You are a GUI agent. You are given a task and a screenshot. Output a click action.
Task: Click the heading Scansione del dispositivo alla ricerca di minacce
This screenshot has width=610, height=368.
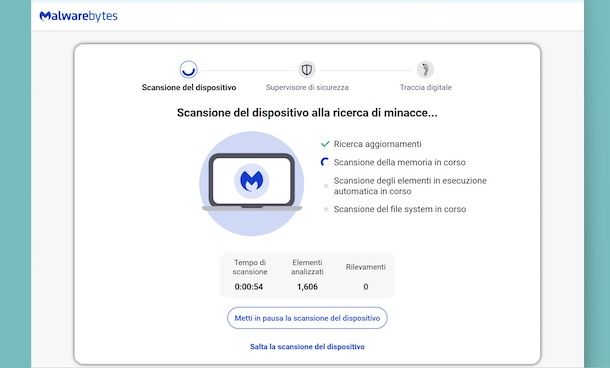[x=307, y=113]
